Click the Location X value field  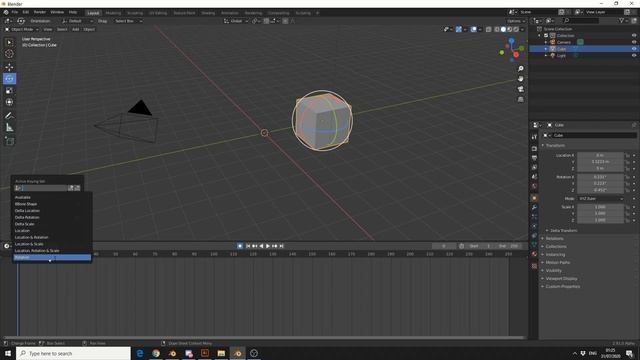pyautogui.click(x=600, y=155)
